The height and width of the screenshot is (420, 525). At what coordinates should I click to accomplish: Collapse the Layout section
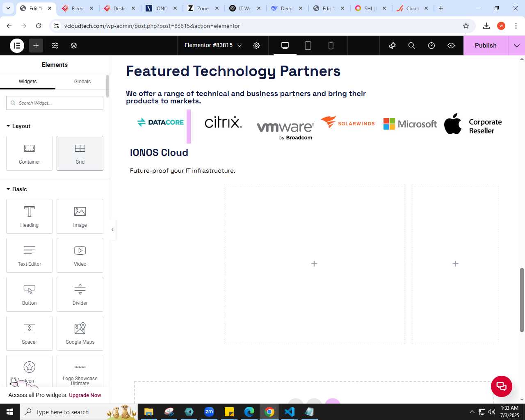click(18, 126)
